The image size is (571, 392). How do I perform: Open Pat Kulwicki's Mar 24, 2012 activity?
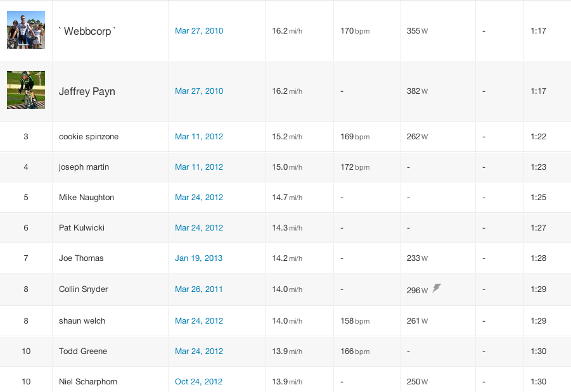click(x=199, y=228)
